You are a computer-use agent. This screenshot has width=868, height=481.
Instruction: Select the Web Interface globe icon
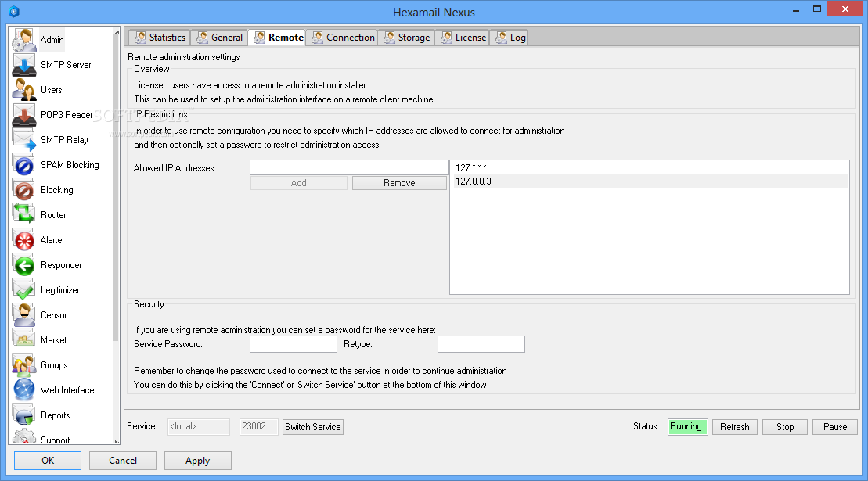click(x=24, y=389)
